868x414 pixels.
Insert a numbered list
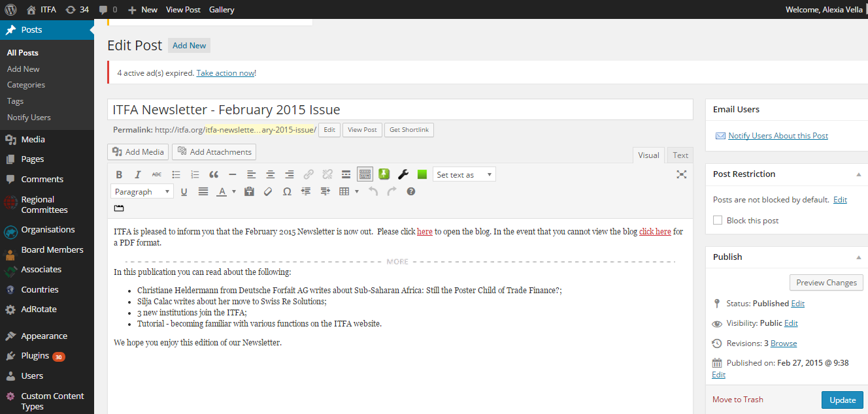point(195,174)
